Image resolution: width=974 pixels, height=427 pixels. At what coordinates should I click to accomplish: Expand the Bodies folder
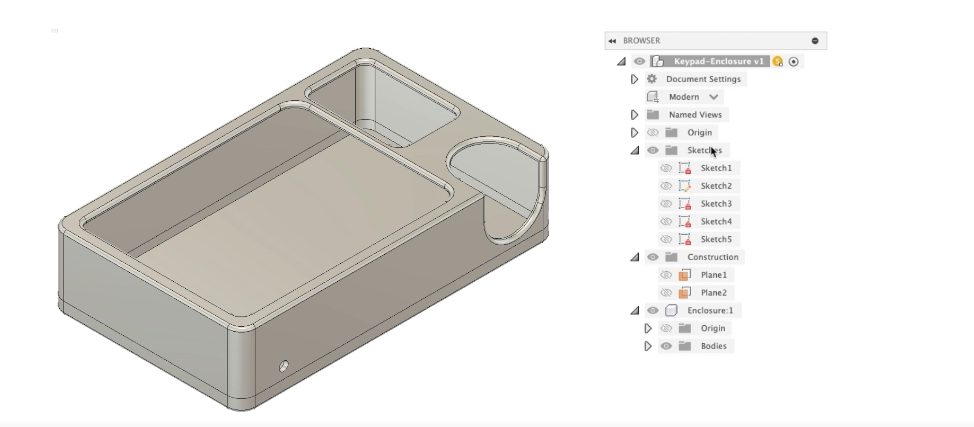click(648, 346)
